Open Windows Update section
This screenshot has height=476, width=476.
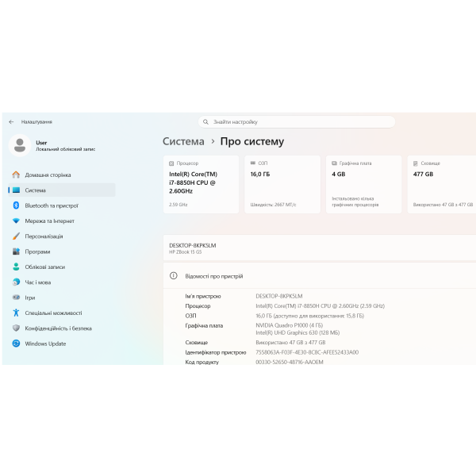coord(62,344)
